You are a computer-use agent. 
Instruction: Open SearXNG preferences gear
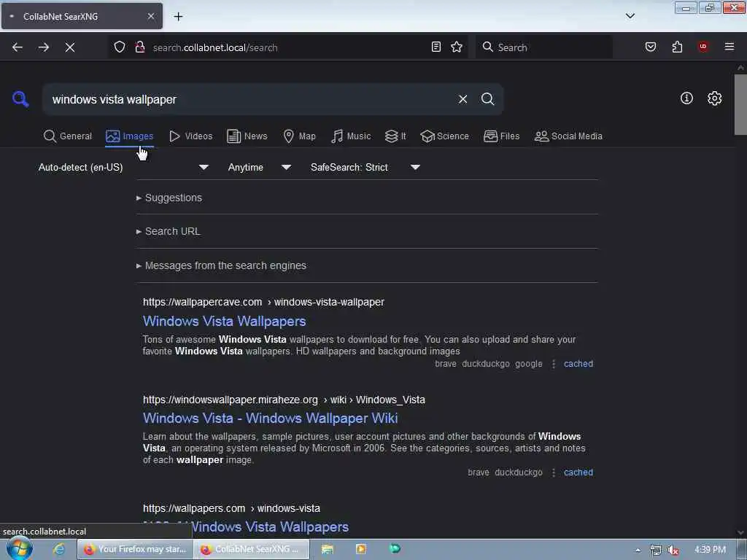tap(715, 98)
